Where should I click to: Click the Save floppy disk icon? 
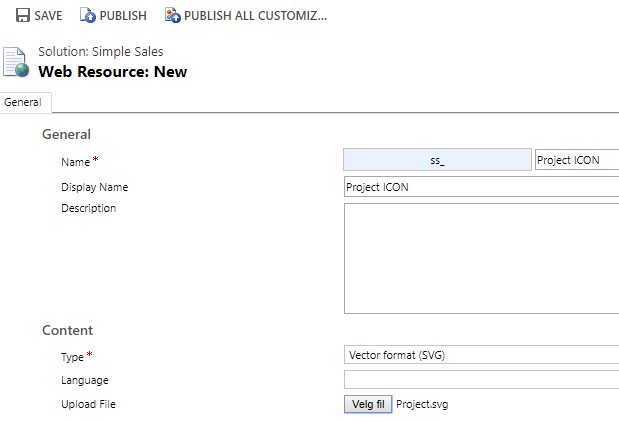[x=22, y=16]
